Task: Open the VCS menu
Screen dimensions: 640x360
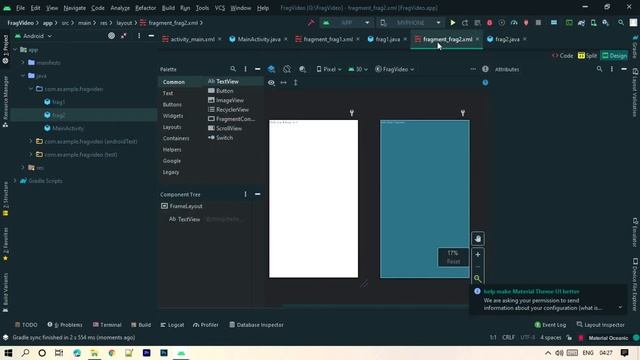Action: click(220, 8)
